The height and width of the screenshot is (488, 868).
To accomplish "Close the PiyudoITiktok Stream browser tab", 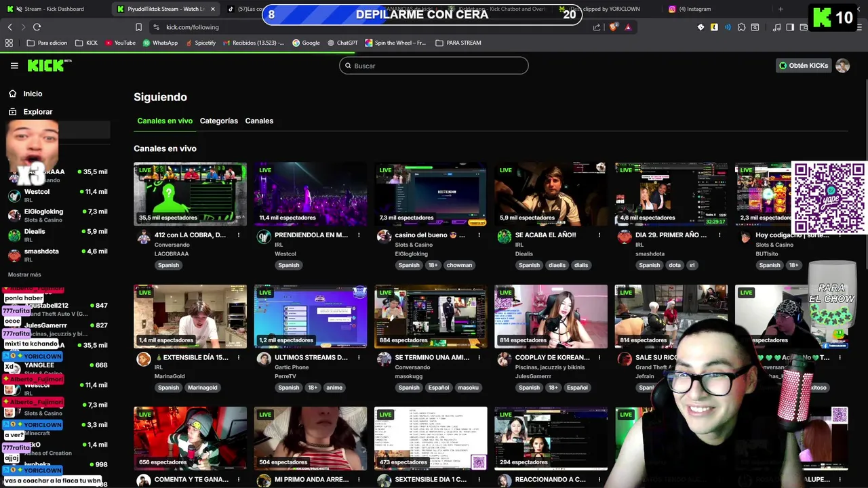I will (213, 9).
